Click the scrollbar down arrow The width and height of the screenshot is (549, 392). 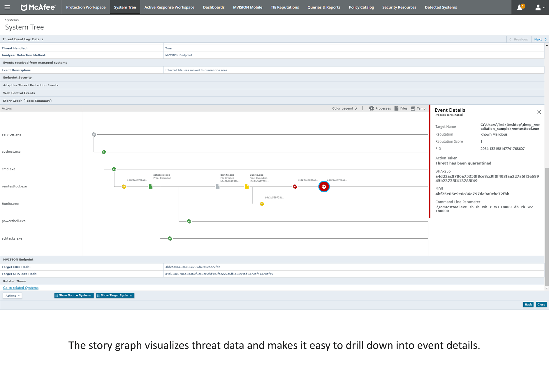click(547, 288)
